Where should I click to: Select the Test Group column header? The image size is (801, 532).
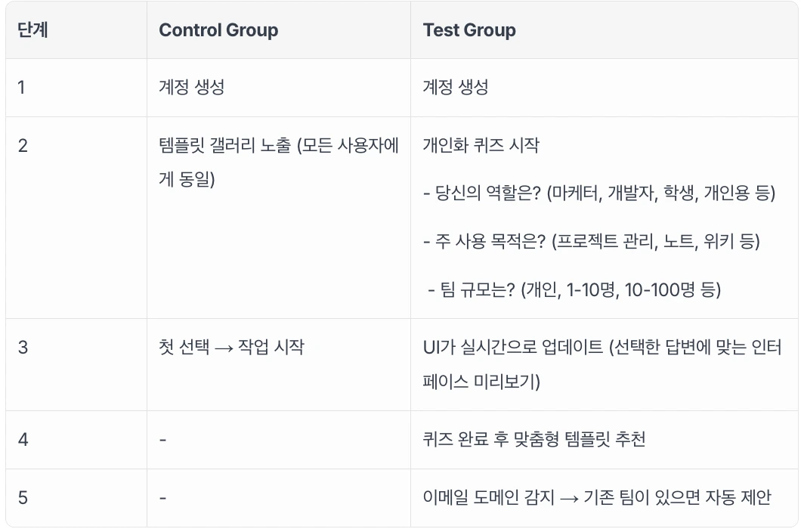(469, 30)
